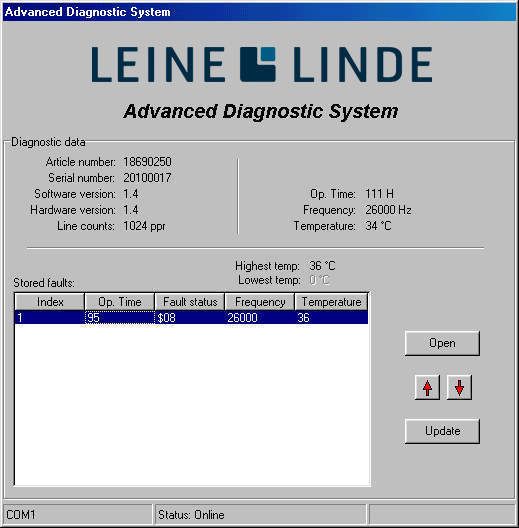
Task: Select stored fault row with index 1
Action: [x=191, y=318]
